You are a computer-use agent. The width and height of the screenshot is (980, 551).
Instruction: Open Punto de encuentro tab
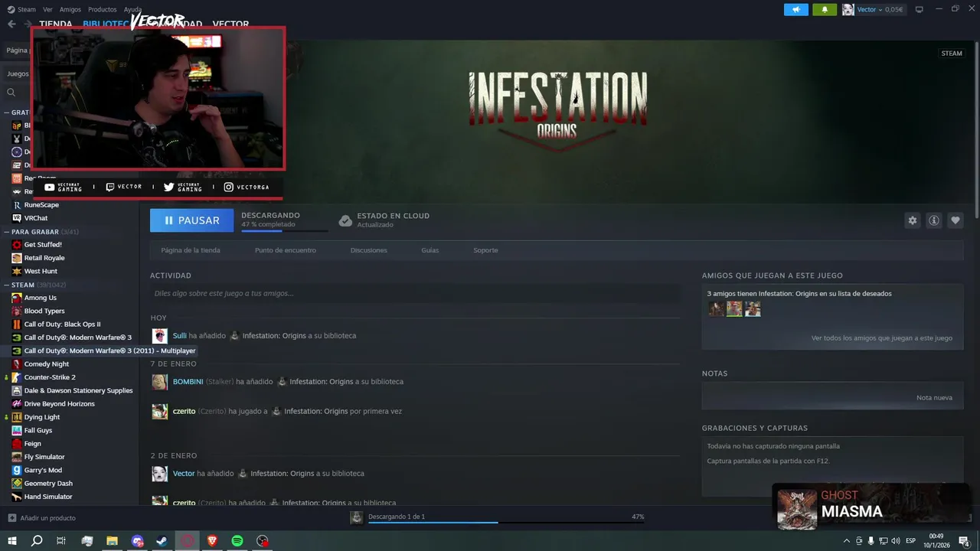coord(285,250)
